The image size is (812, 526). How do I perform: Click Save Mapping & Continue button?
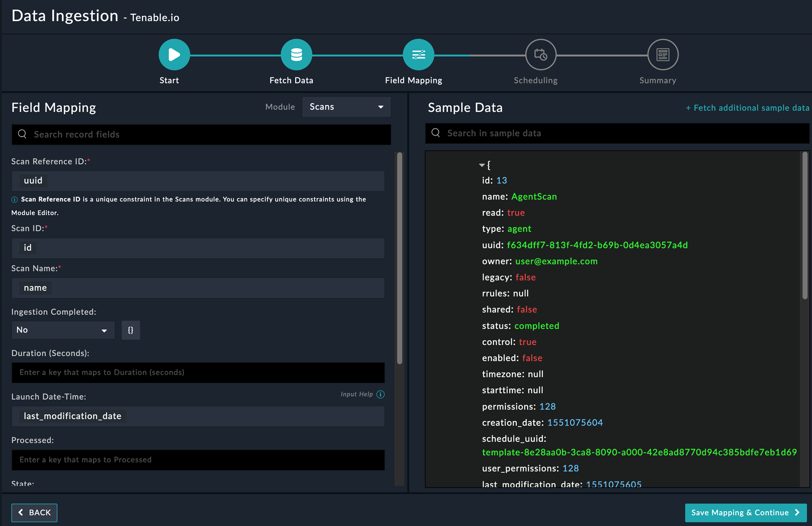coord(745,513)
